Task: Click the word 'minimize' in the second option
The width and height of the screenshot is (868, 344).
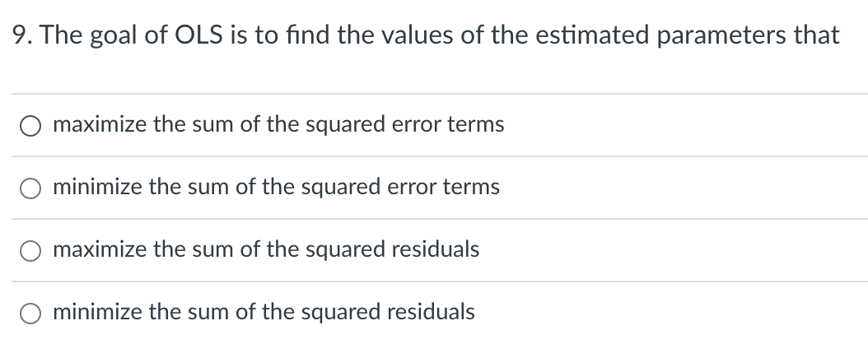Action: (98, 187)
